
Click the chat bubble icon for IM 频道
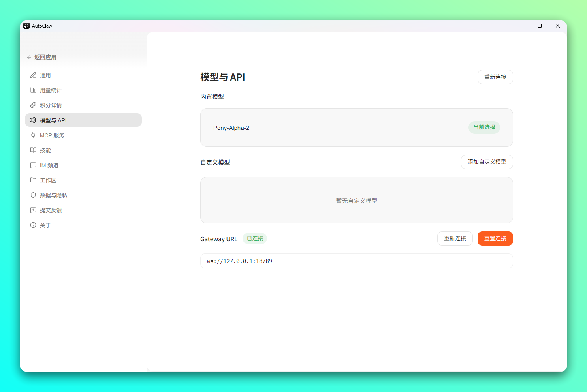(x=33, y=165)
